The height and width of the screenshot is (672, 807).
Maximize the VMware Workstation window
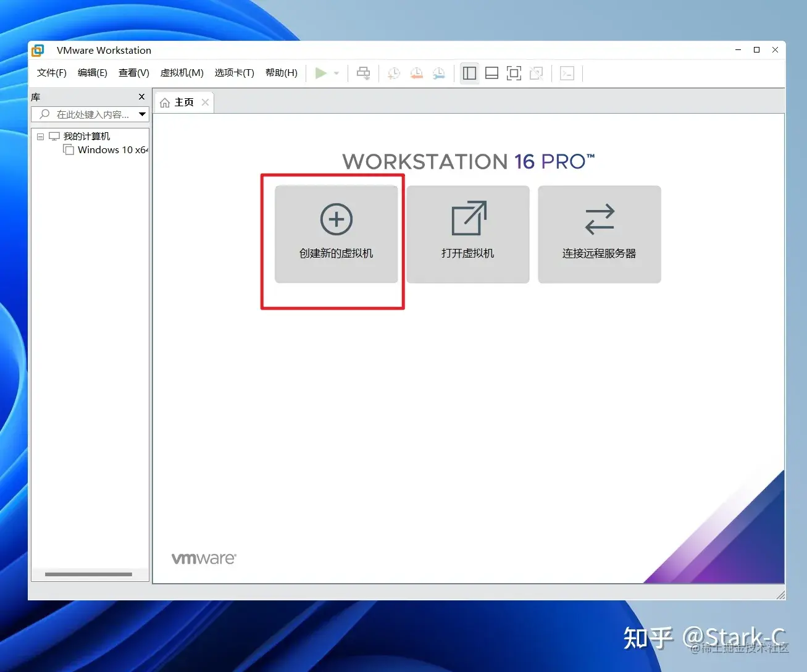[756, 50]
